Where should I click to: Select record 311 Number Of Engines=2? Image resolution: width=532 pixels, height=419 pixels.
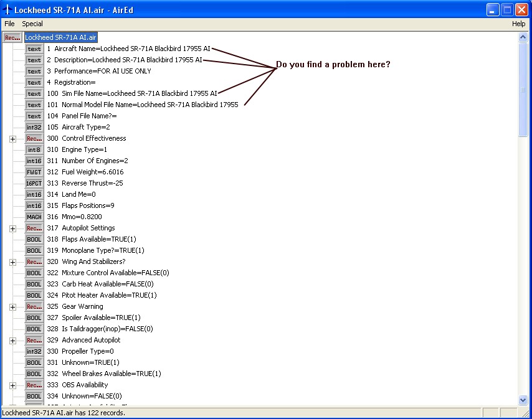pos(88,161)
